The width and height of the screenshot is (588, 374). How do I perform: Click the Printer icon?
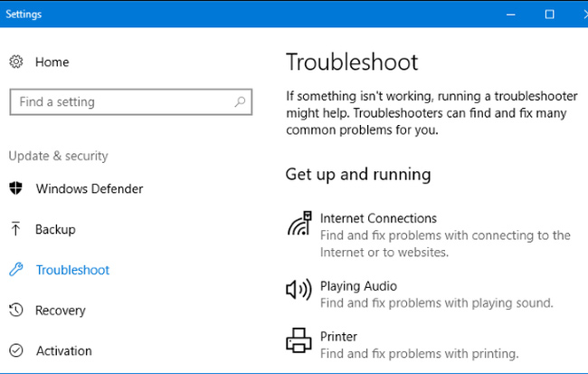(299, 340)
